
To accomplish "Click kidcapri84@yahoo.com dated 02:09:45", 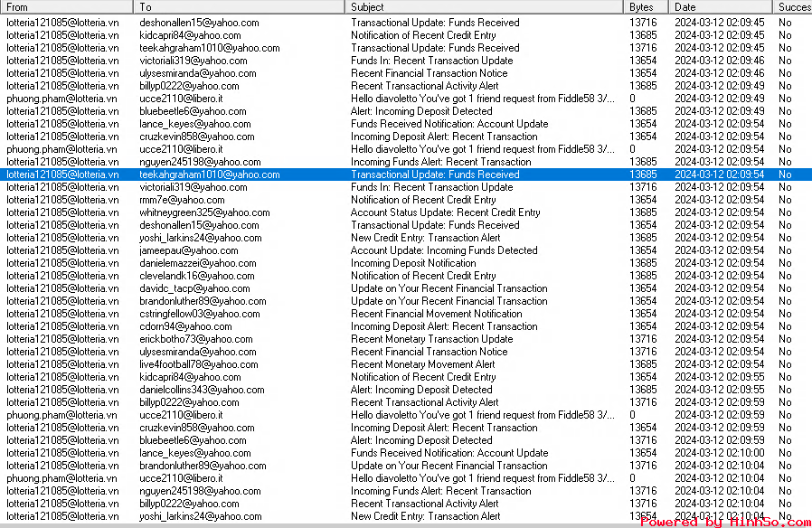I will (x=190, y=35).
